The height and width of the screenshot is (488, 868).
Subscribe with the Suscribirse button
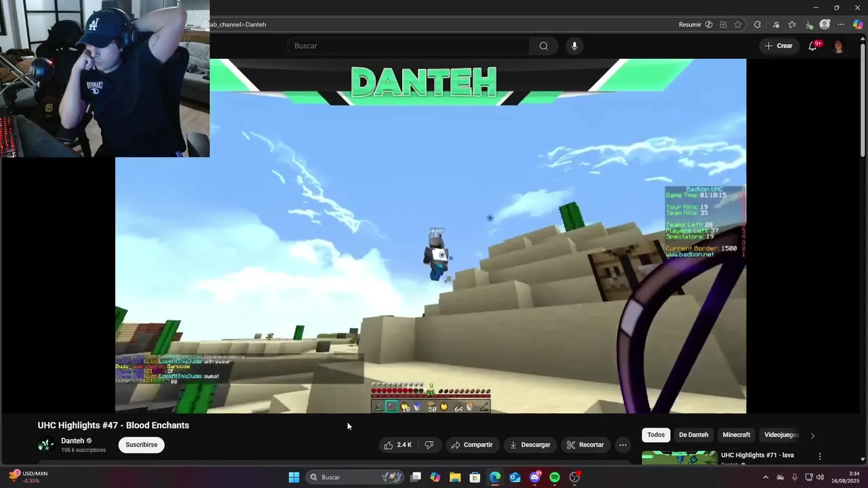[142, 445]
